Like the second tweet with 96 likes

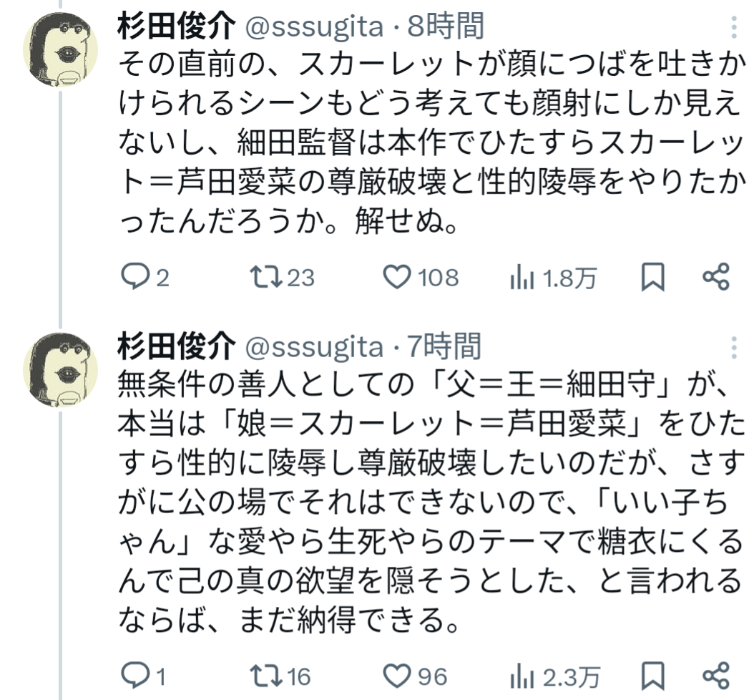coord(397,676)
